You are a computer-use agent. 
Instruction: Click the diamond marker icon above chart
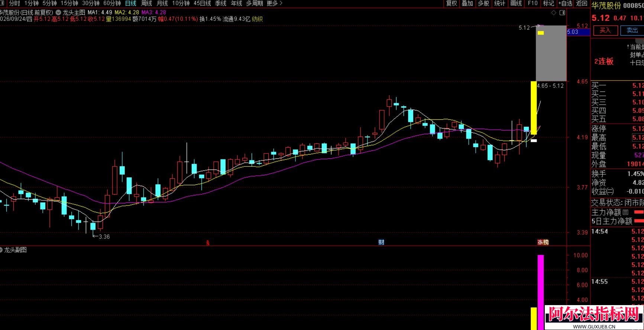point(554,13)
